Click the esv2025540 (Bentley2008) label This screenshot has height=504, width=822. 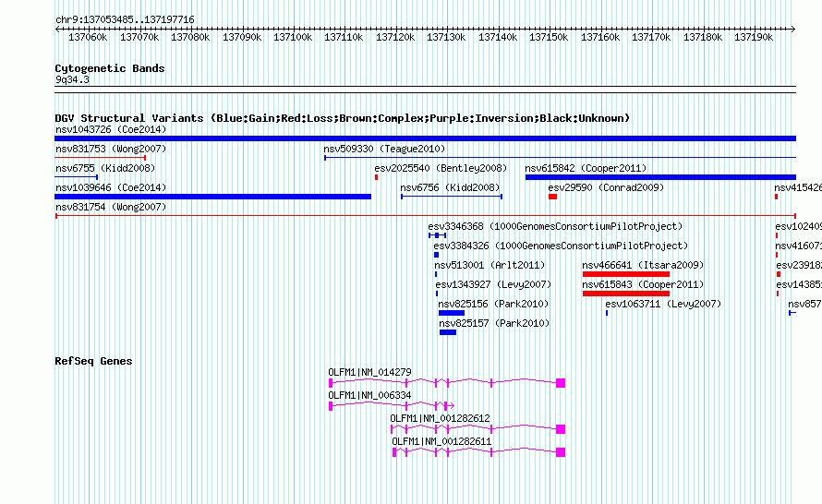(x=441, y=168)
